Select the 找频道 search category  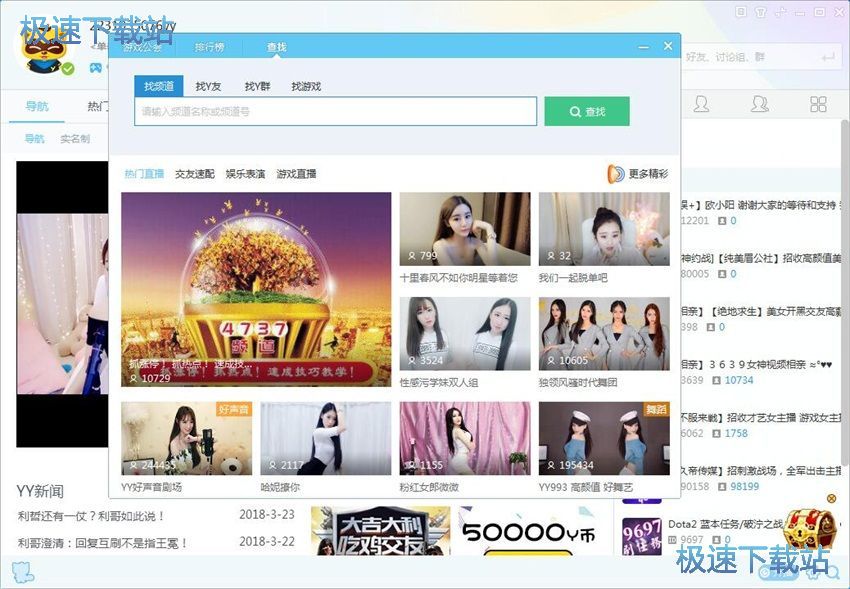(159, 86)
